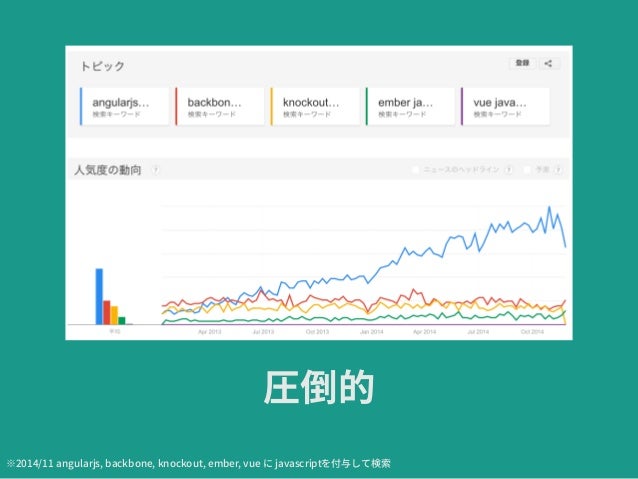Click the トピック heading
638x479 pixels.
pyautogui.click(x=103, y=66)
